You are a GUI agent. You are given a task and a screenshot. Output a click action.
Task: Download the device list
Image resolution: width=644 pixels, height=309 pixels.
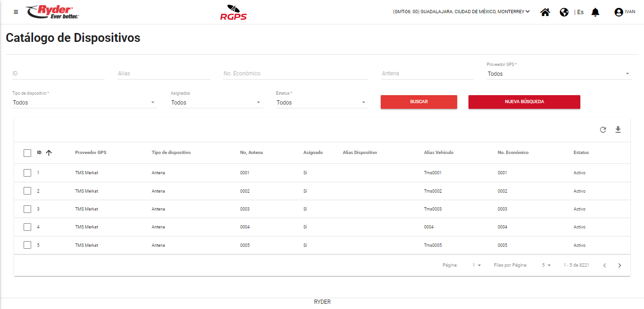[x=618, y=130]
